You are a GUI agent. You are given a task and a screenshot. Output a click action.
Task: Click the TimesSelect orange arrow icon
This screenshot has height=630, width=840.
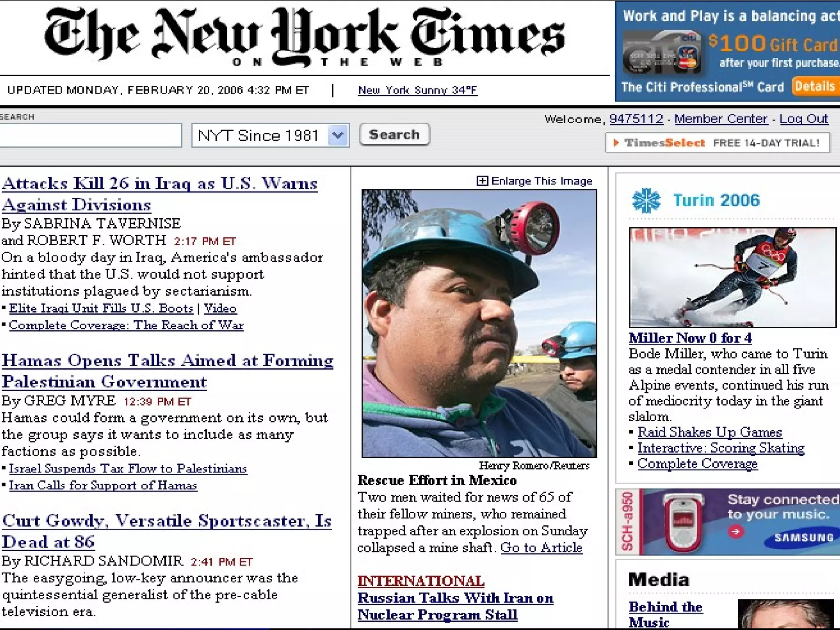[616, 143]
